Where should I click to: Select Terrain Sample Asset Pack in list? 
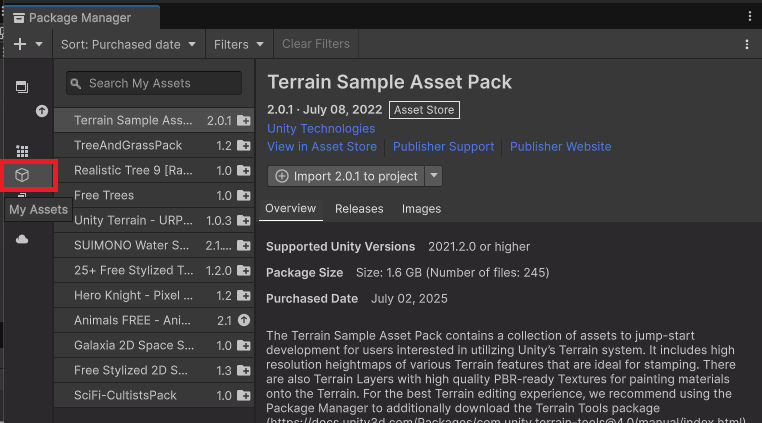pos(154,120)
